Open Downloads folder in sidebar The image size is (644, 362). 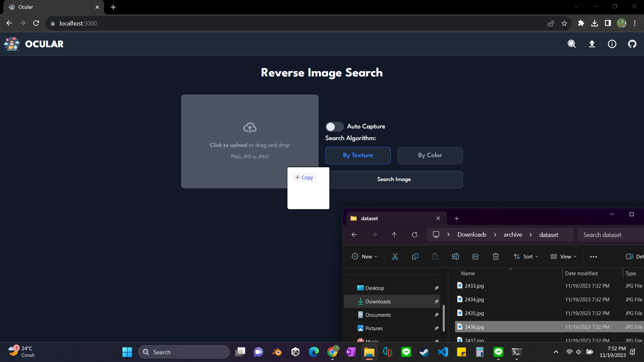[378, 301]
